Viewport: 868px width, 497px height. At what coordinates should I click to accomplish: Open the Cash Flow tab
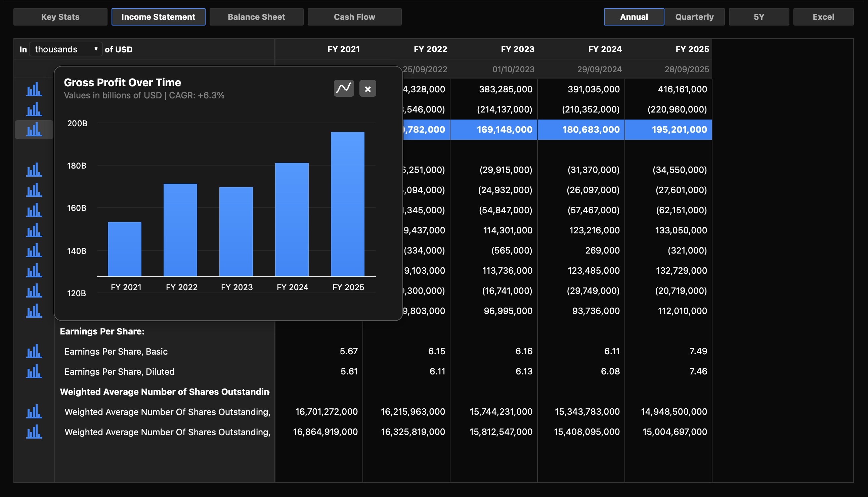pos(354,16)
